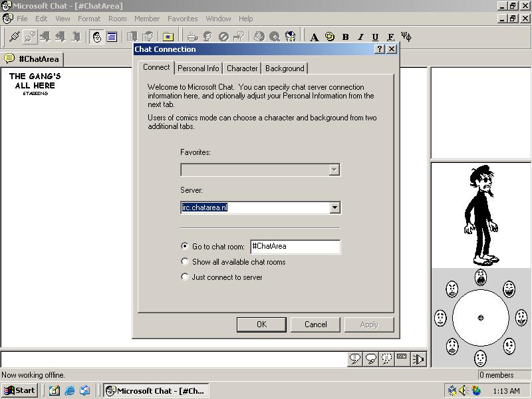Expand the Server dropdown list
The width and height of the screenshot is (532, 399).
(x=334, y=207)
